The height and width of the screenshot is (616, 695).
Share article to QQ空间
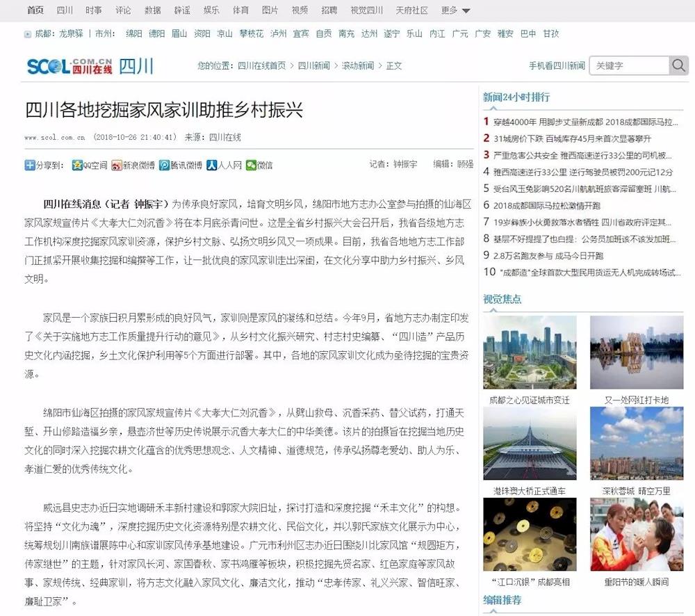[90, 165]
